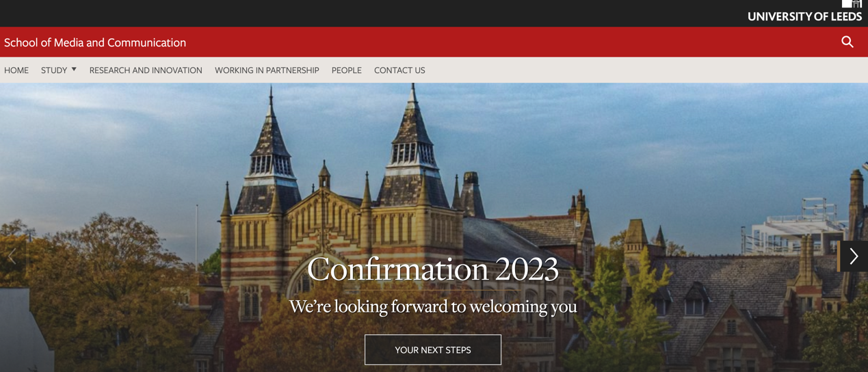Screen dimensions: 868x372
Task: Navigate to CONTACT US
Action: [x=399, y=70]
